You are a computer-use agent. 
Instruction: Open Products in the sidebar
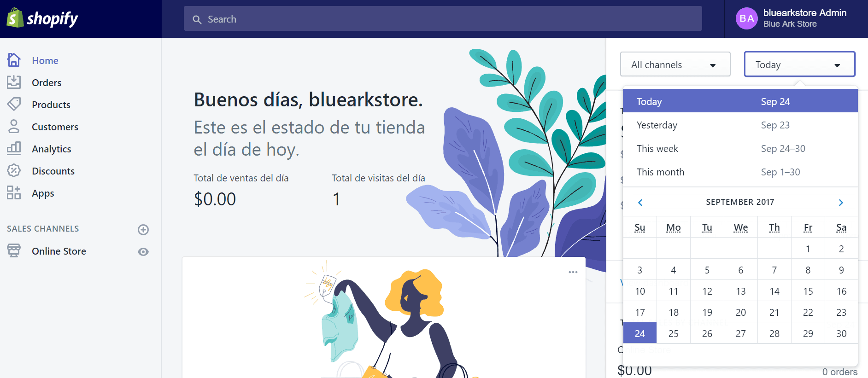[51, 105]
